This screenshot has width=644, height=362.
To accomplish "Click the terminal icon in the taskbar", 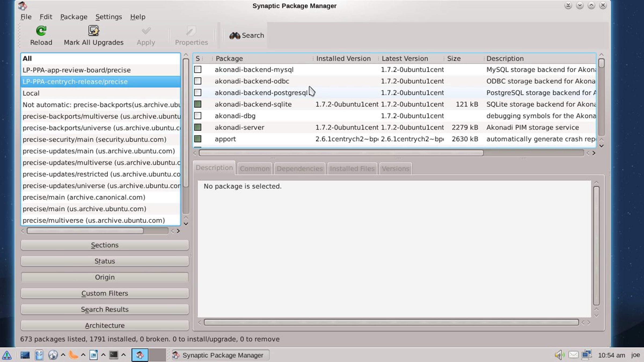I will click(114, 355).
